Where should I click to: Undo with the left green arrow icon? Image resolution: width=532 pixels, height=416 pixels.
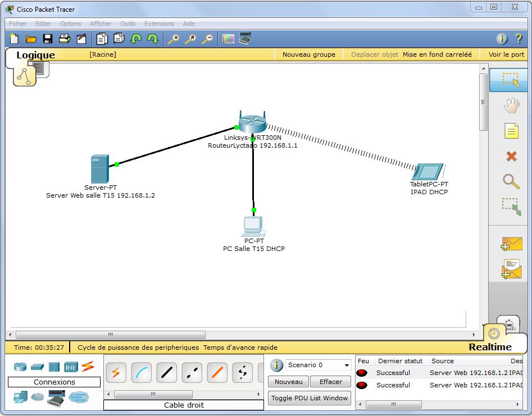click(136, 39)
